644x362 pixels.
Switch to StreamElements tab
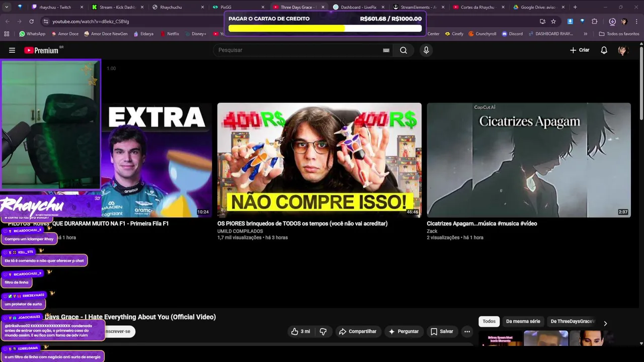(x=418, y=7)
